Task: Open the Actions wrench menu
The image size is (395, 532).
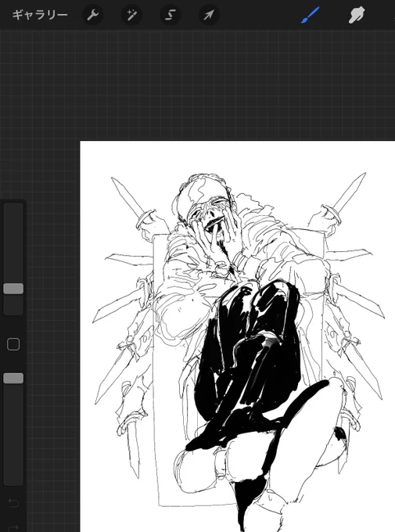Action: 92,16
